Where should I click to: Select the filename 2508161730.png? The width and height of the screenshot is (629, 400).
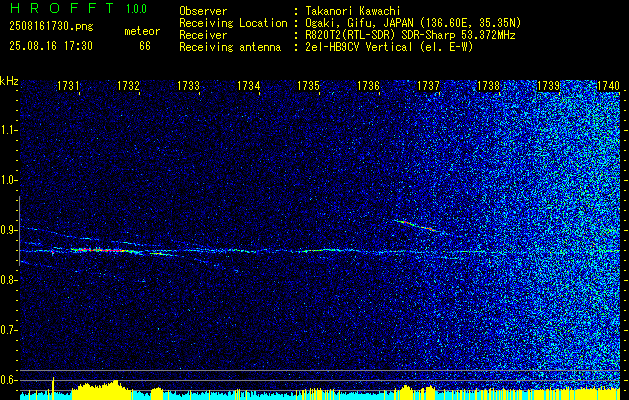coord(51,27)
